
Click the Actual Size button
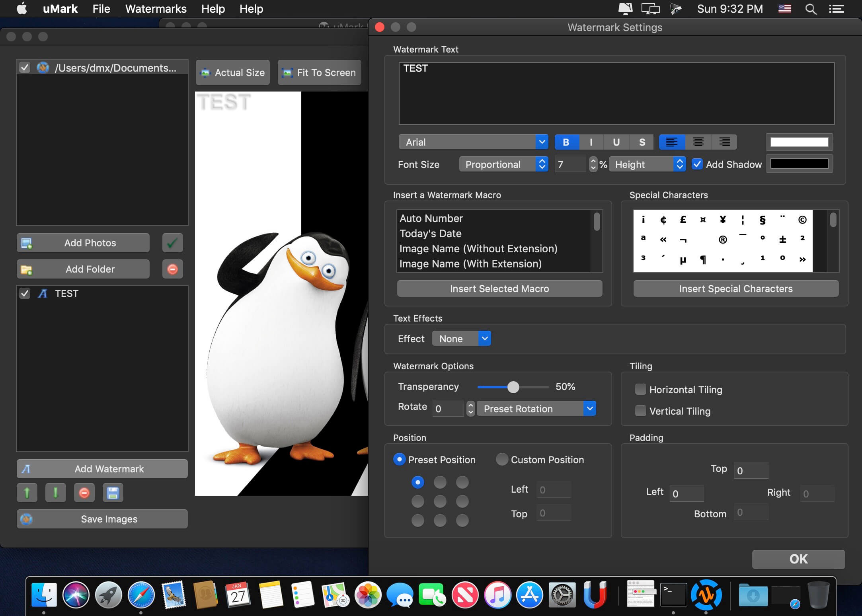tap(233, 72)
